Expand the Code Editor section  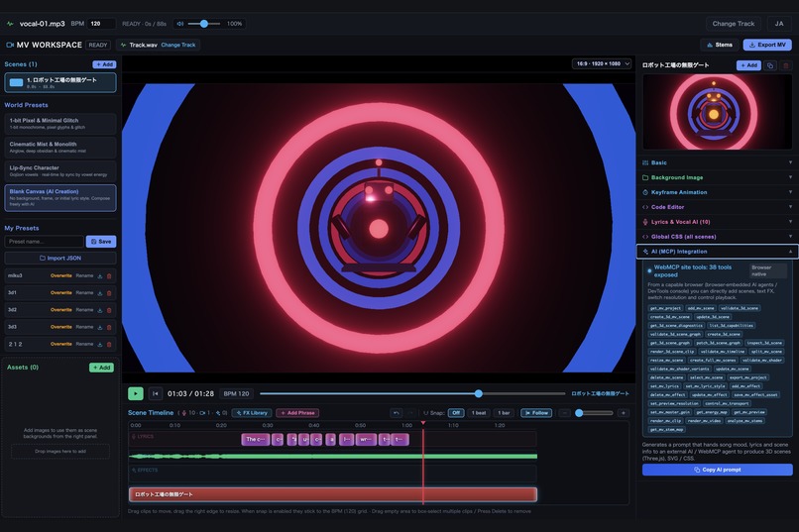(x=717, y=207)
